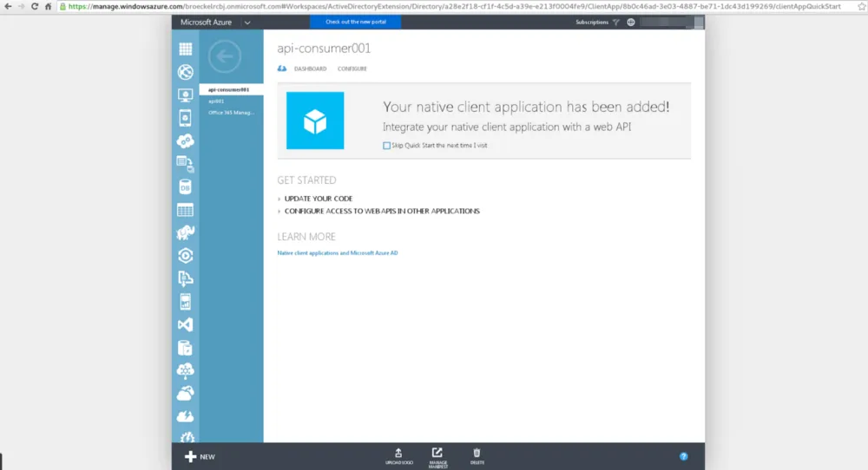Image resolution: width=868 pixels, height=470 pixels.
Task: Expand the Update Your Code section
Action: click(x=319, y=199)
